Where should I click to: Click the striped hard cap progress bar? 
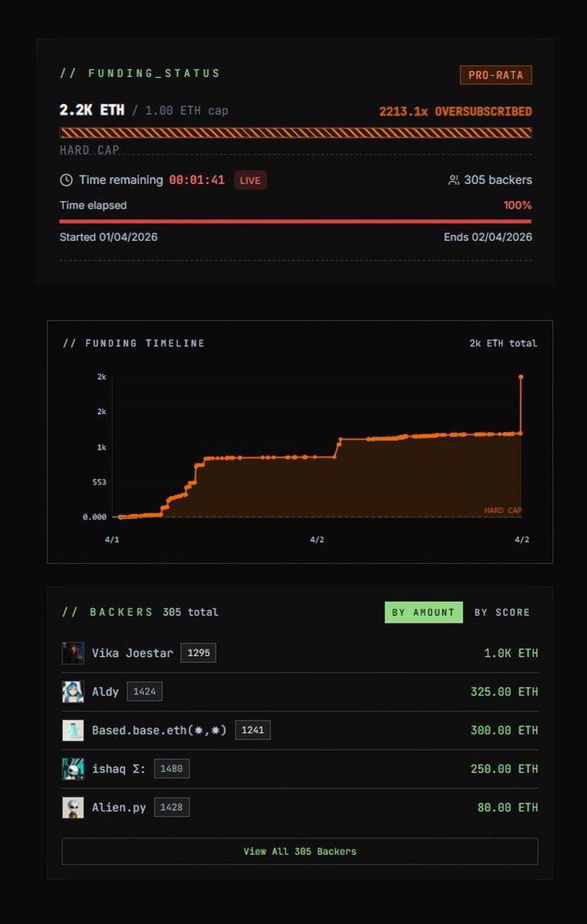coord(296,132)
